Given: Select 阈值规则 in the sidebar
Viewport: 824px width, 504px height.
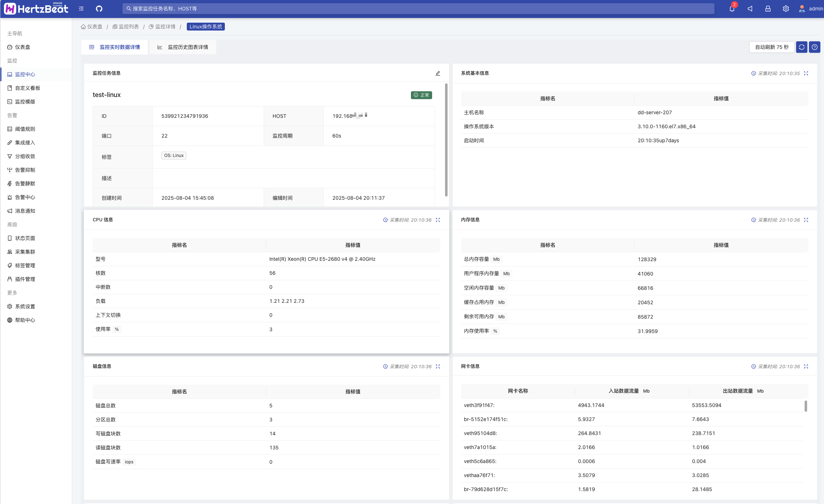Looking at the screenshot, I should (25, 129).
